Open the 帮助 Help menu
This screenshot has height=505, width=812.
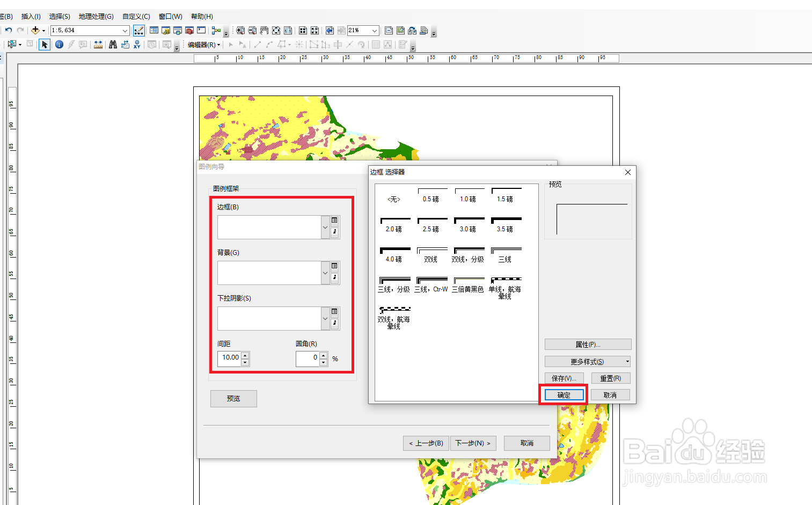click(202, 17)
